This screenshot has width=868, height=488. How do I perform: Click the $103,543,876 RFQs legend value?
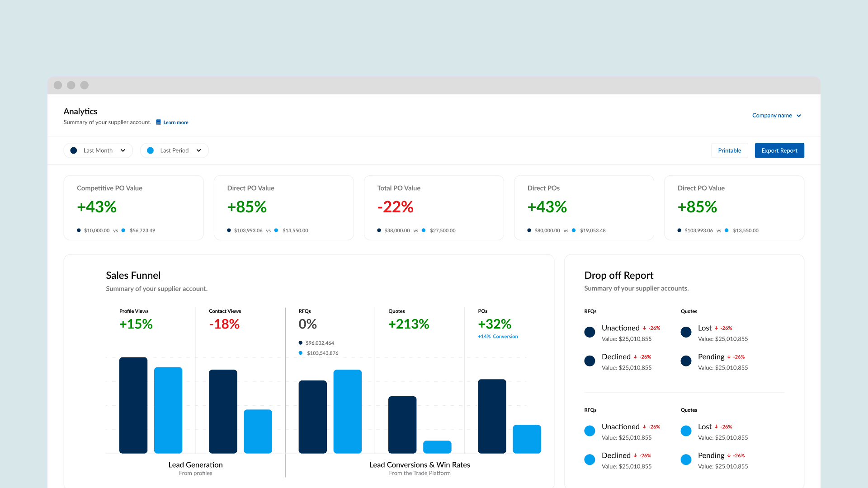click(322, 353)
